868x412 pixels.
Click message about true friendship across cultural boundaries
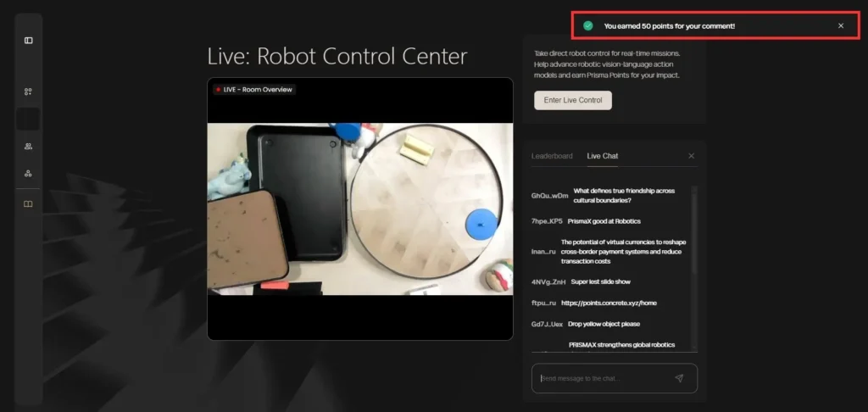[x=624, y=196]
